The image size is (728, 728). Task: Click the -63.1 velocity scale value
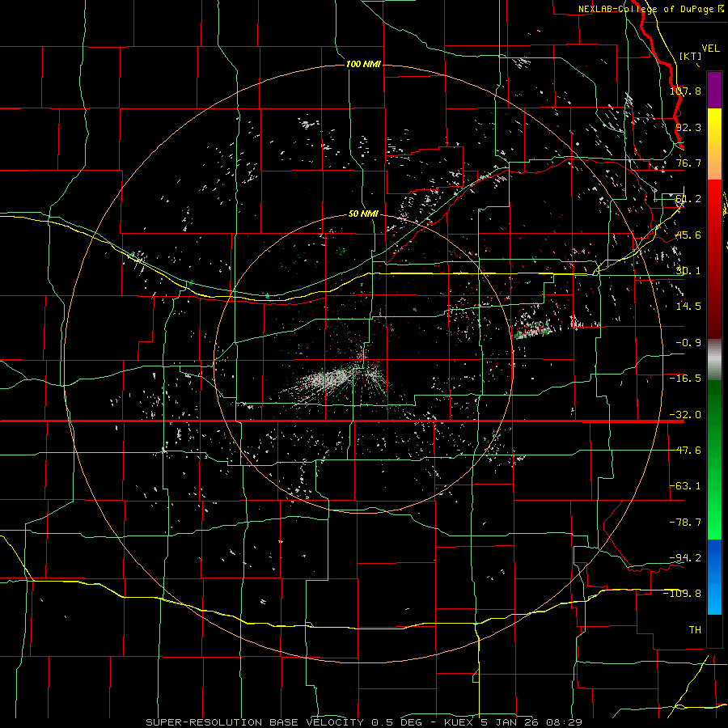click(x=685, y=486)
